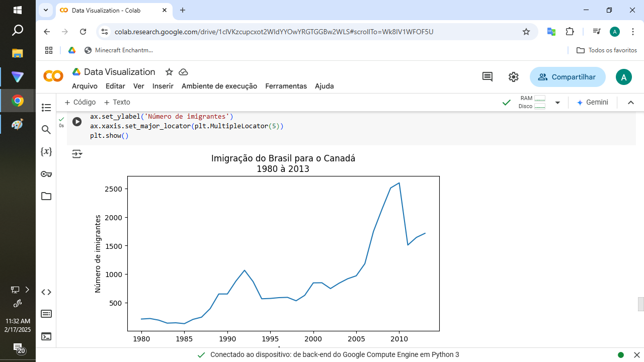Open the Editar menu

coord(115,86)
